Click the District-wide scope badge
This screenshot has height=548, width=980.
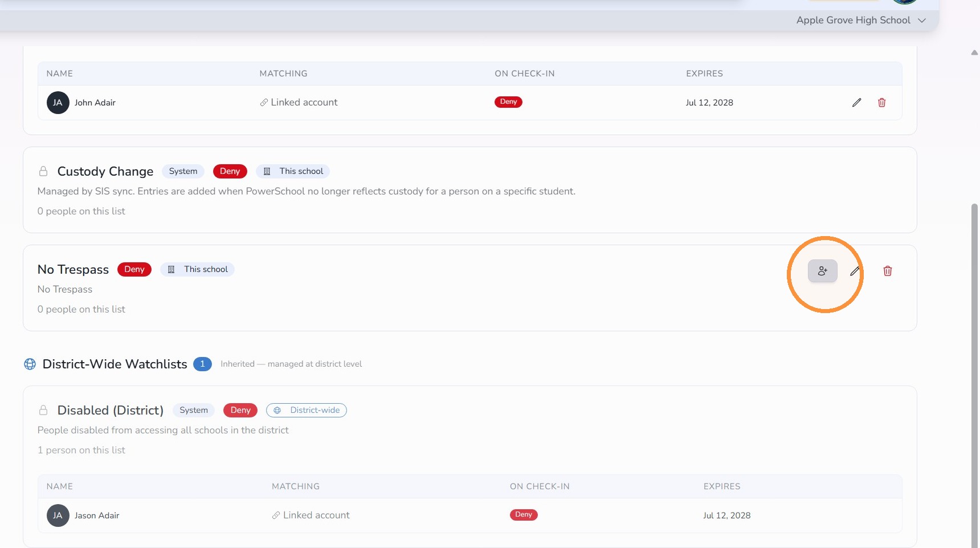[x=307, y=410]
